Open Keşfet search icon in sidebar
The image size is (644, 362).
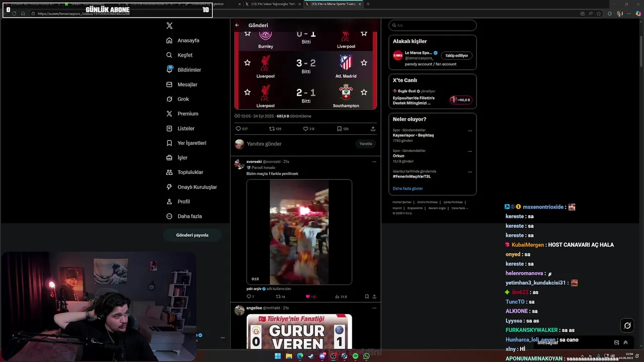170,55
